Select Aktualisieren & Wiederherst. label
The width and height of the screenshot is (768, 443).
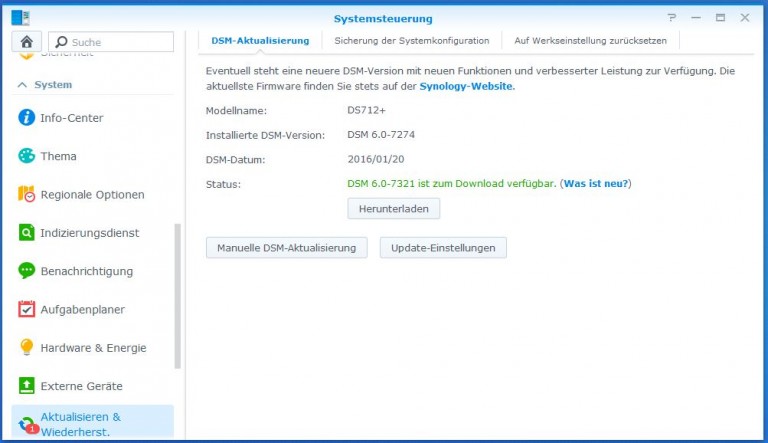click(80, 424)
